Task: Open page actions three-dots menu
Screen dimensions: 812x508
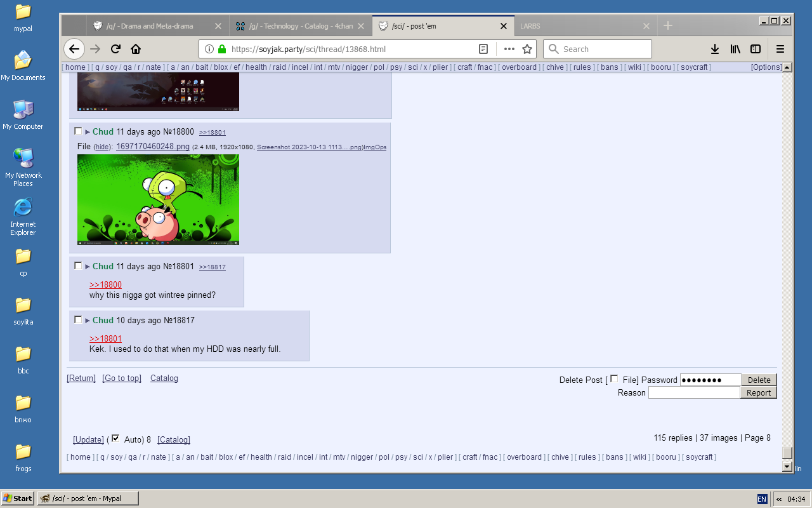Action: pos(509,49)
